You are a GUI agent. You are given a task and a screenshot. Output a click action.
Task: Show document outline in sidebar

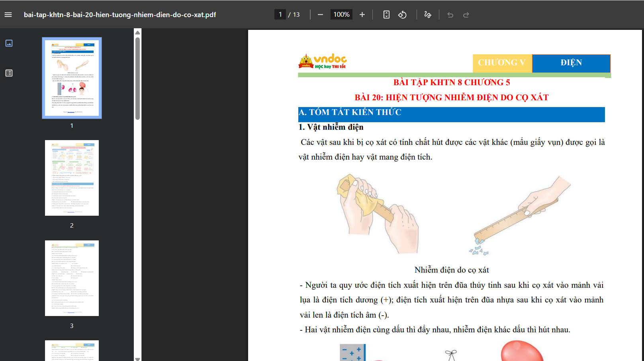point(9,73)
